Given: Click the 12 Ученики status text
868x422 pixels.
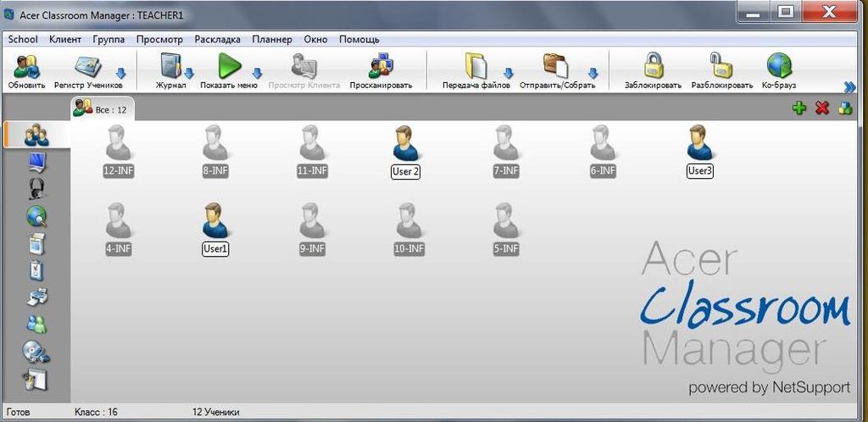Looking at the screenshot, I should [216, 412].
